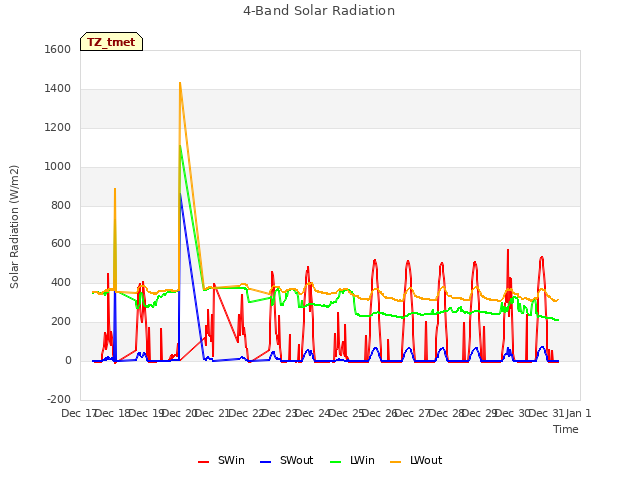
Task: Toggle the LWout legend entry
Action: pyautogui.click(x=416, y=460)
